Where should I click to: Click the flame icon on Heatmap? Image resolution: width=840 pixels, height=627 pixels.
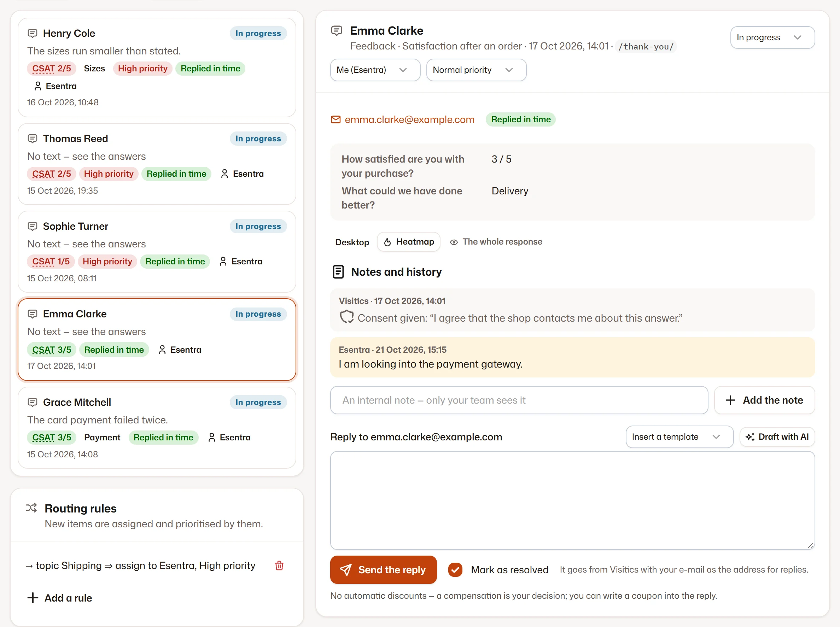[387, 242]
